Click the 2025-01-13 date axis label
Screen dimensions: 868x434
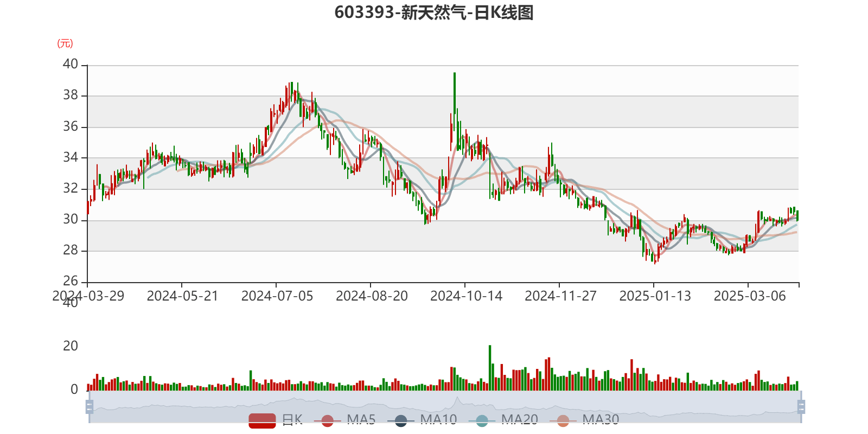point(655,296)
